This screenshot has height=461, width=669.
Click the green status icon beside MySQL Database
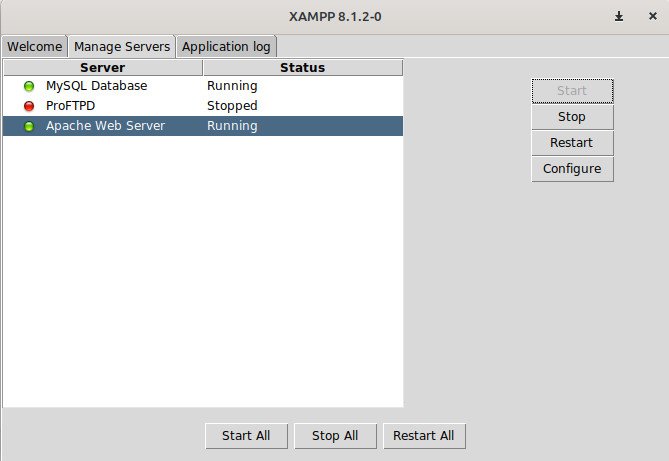pyautogui.click(x=29, y=86)
